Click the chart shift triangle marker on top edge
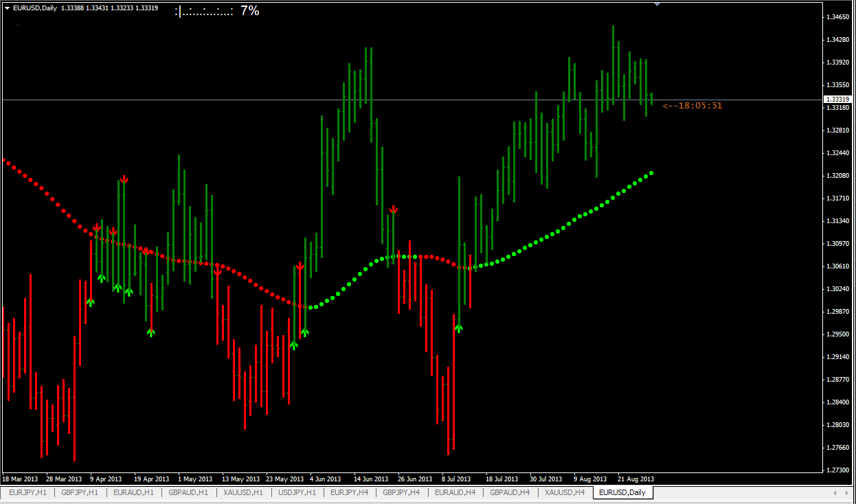The image size is (856, 504). 657,4
